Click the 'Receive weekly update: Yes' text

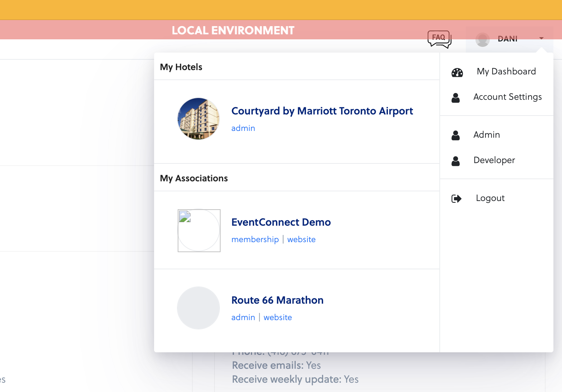[295, 379]
